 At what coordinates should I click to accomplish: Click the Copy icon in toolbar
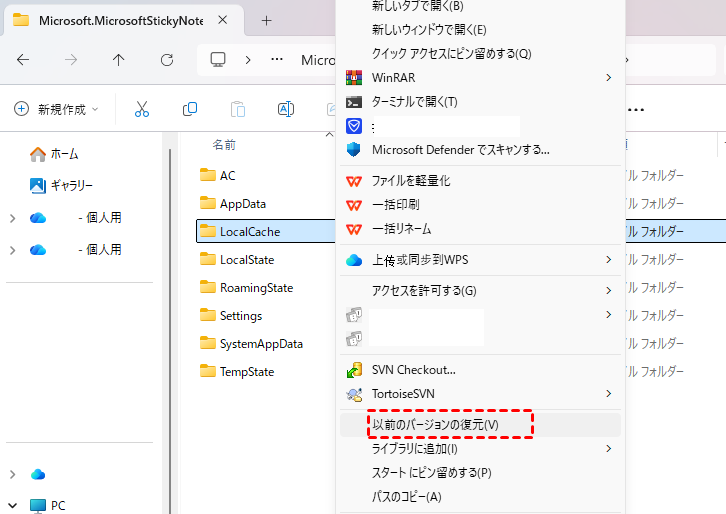[x=190, y=109]
